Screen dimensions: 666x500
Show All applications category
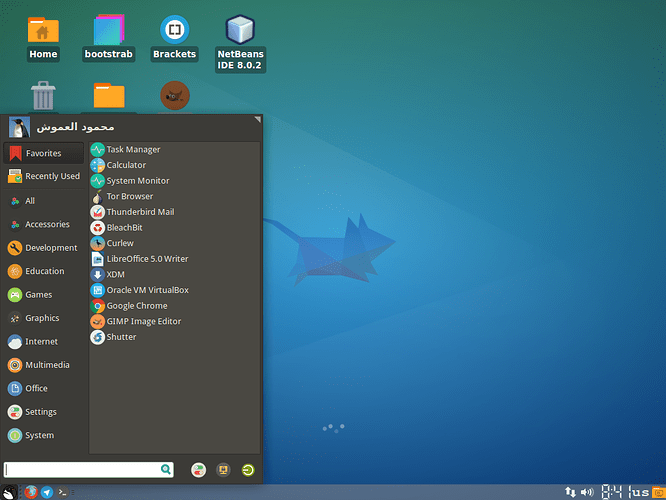pyautogui.click(x=43, y=201)
